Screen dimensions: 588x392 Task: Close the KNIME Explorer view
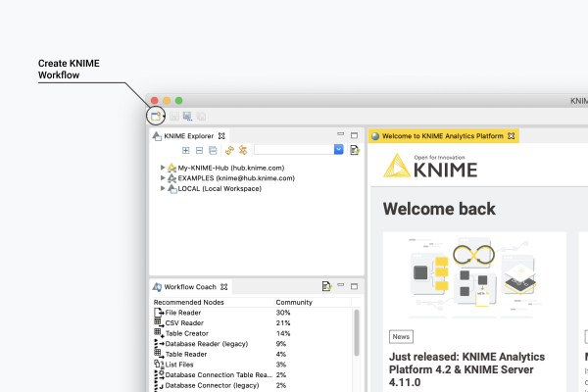tap(221, 136)
